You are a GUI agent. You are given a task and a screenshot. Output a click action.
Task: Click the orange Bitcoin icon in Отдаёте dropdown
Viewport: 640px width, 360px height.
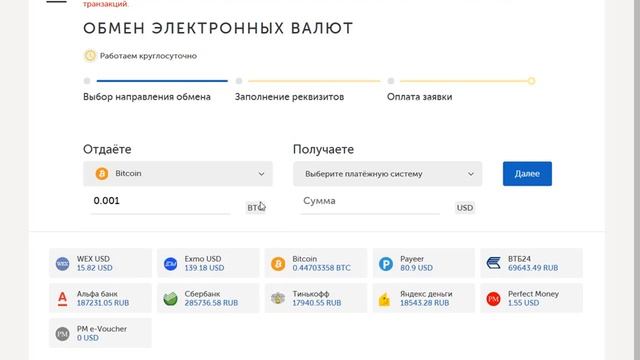[102, 174]
